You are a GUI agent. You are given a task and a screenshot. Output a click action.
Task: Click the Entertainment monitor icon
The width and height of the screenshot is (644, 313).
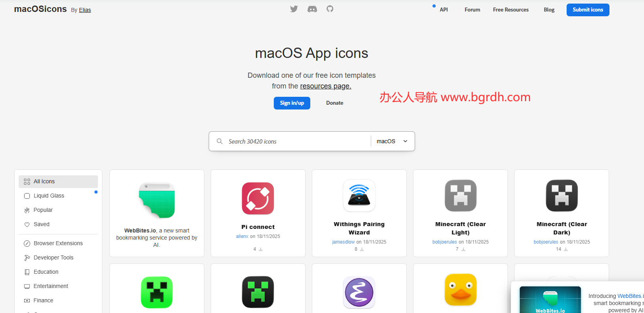click(x=27, y=286)
